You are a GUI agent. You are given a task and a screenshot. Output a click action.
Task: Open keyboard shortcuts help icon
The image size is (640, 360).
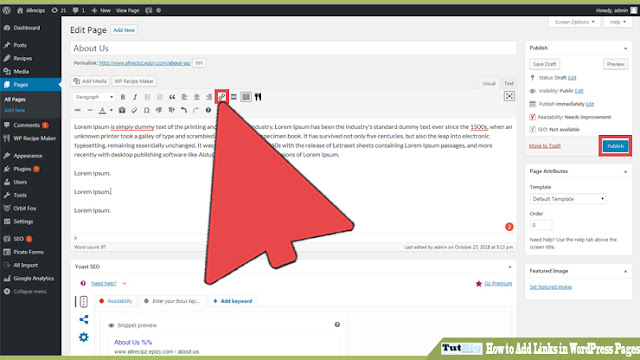coord(208,110)
